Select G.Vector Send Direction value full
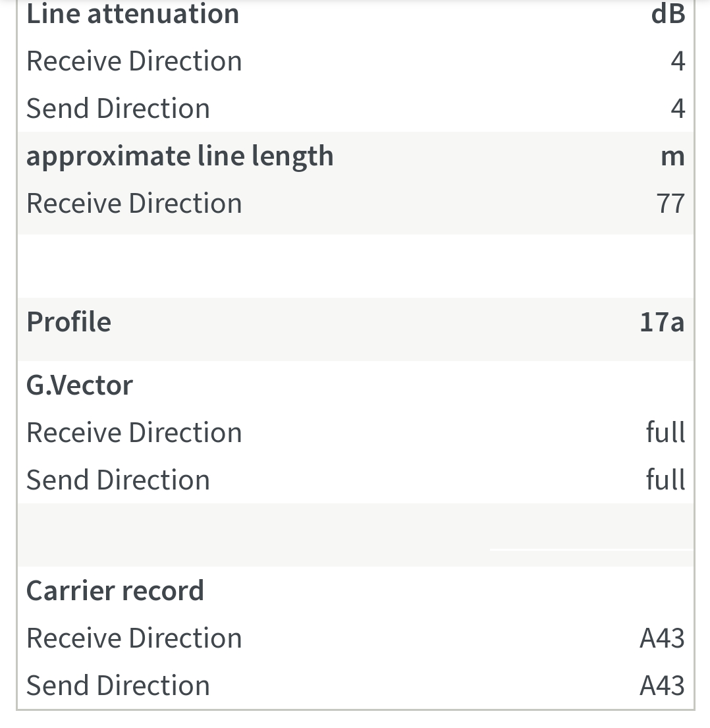710x728 pixels. (665, 480)
